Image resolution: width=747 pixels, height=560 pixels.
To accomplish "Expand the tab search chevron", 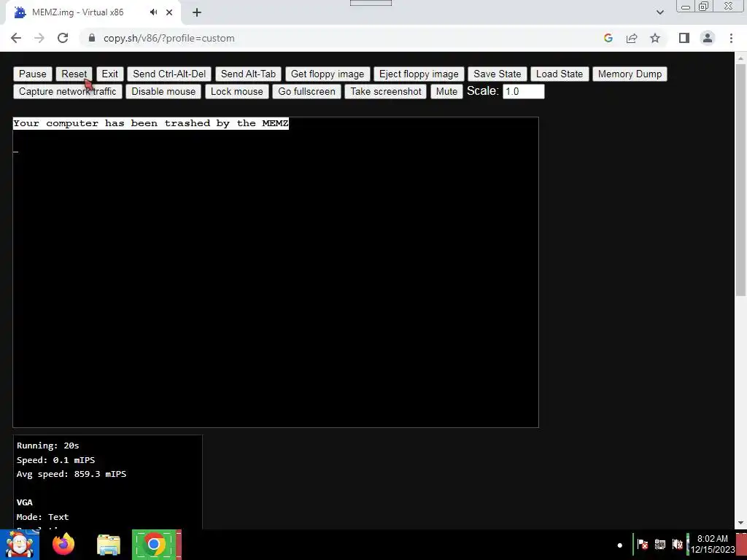I will (x=659, y=12).
